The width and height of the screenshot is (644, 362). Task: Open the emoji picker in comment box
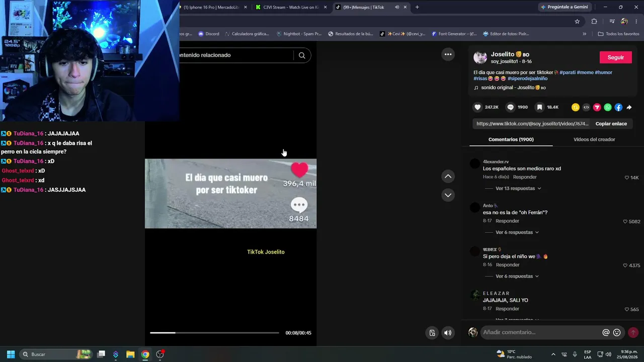pyautogui.click(x=617, y=332)
